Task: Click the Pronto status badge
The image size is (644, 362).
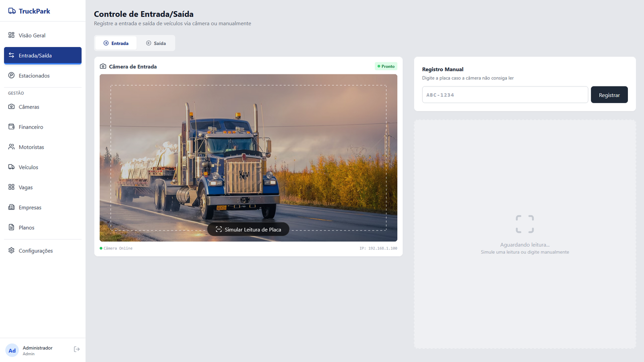Action: pyautogui.click(x=386, y=66)
